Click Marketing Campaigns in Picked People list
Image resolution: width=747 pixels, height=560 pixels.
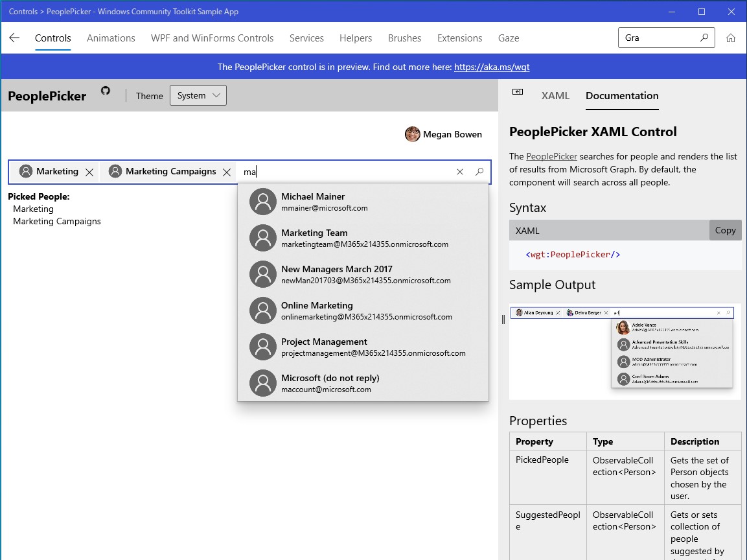tap(57, 221)
